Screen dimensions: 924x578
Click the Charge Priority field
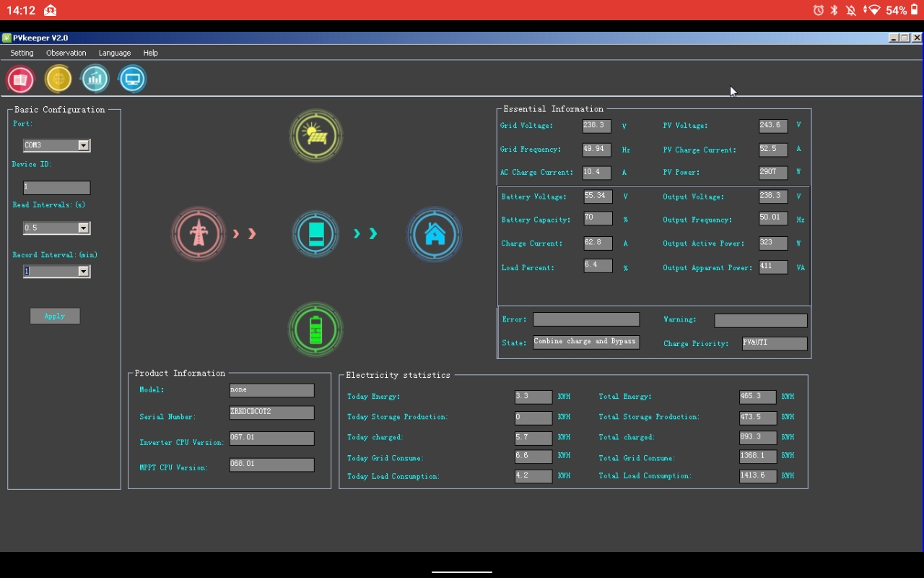(x=774, y=343)
